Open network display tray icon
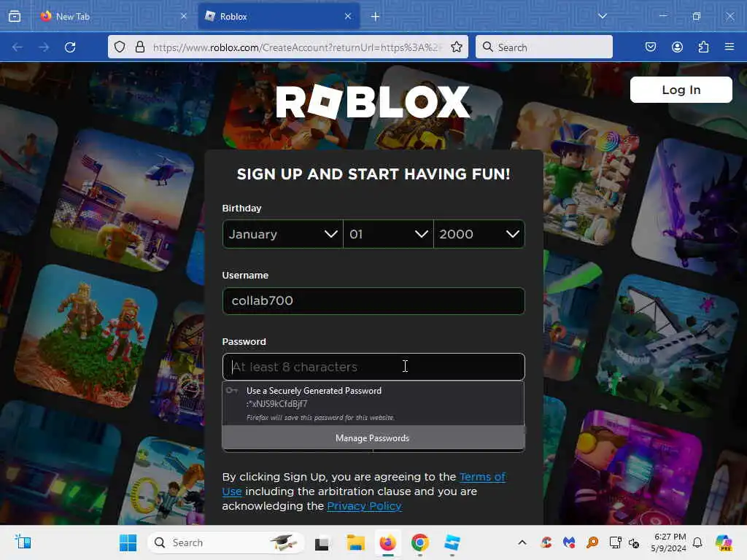The image size is (747, 560). [x=615, y=542]
